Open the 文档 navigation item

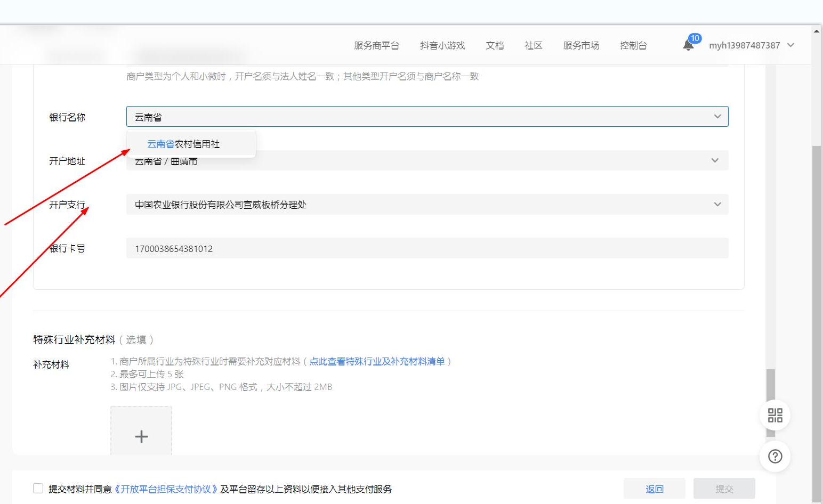tap(495, 45)
